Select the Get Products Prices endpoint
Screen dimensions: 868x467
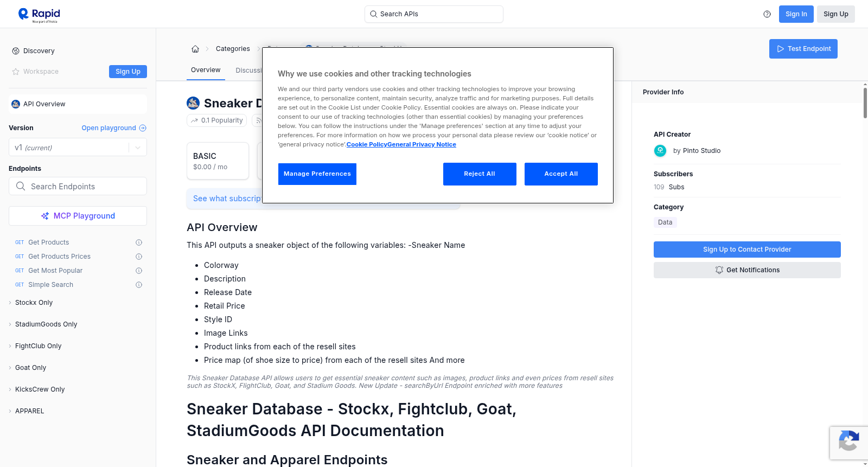pos(59,257)
